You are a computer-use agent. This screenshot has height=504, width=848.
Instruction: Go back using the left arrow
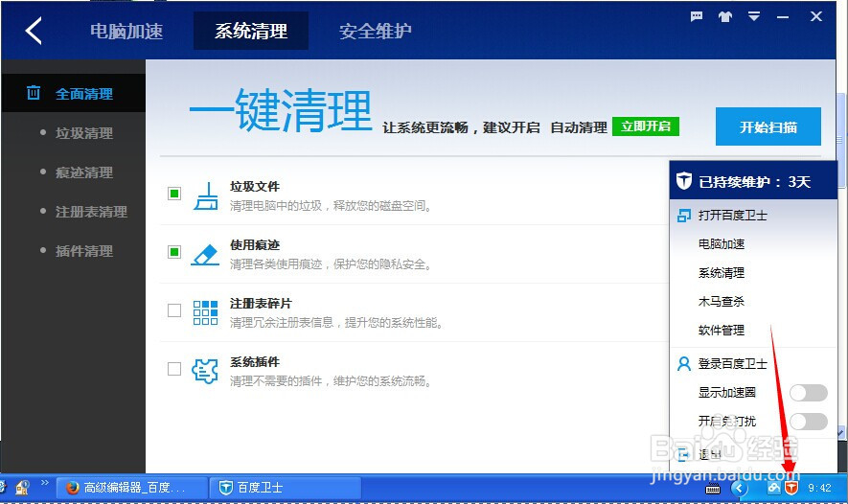click(x=34, y=31)
